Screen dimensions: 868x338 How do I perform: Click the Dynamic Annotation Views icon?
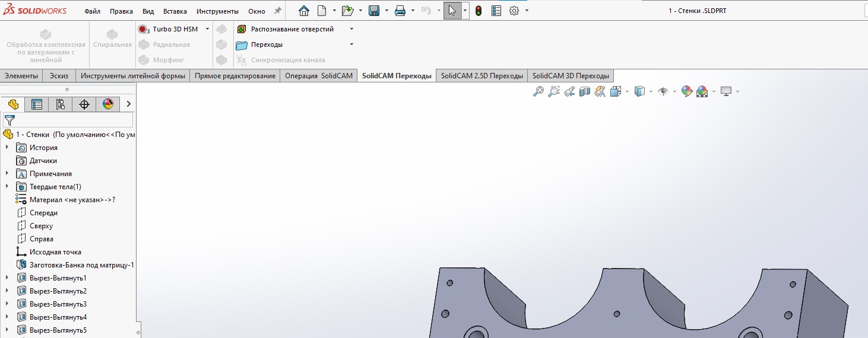[x=600, y=91]
